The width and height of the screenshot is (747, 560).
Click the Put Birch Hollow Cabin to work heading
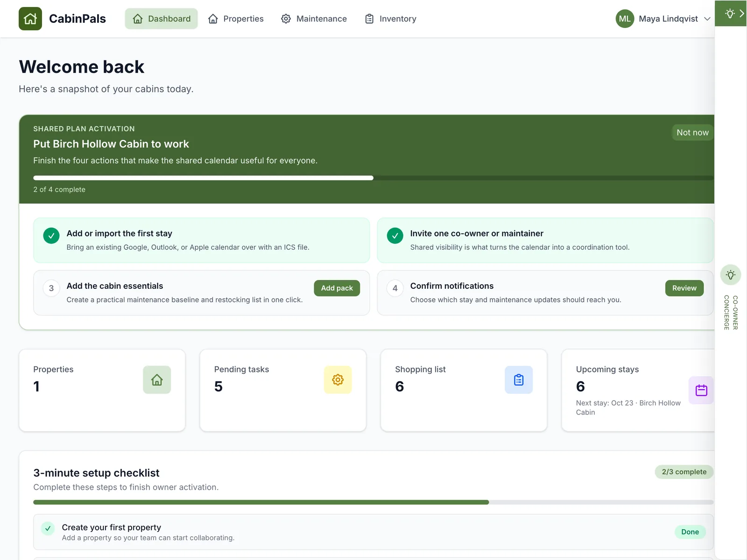(x=111, y=144)
